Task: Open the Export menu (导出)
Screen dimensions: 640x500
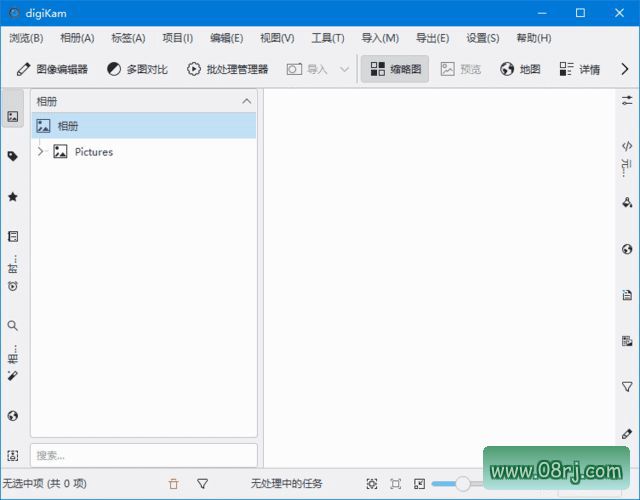Action: 432,38
